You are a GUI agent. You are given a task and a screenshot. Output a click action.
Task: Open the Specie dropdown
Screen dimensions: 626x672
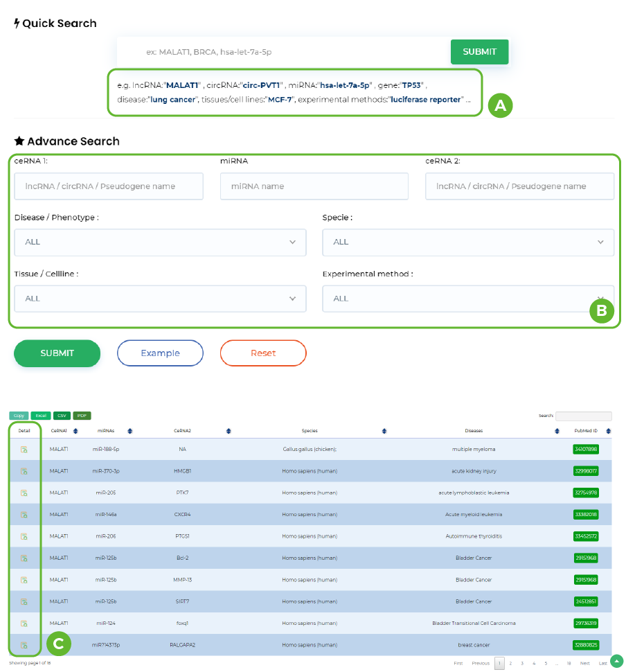coord(468,242)
